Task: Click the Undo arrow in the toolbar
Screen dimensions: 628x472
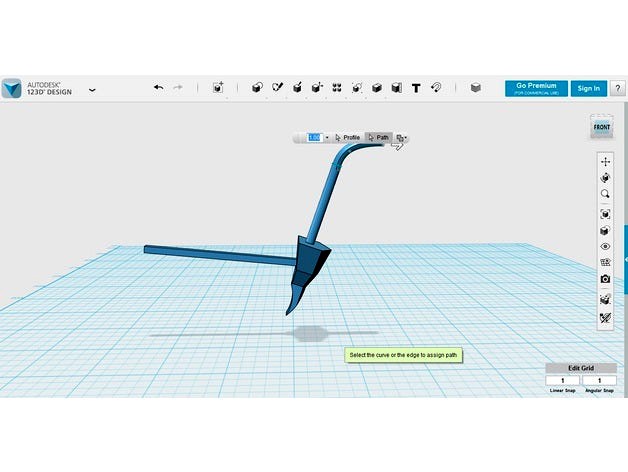Action: click(x=158, y=88)
